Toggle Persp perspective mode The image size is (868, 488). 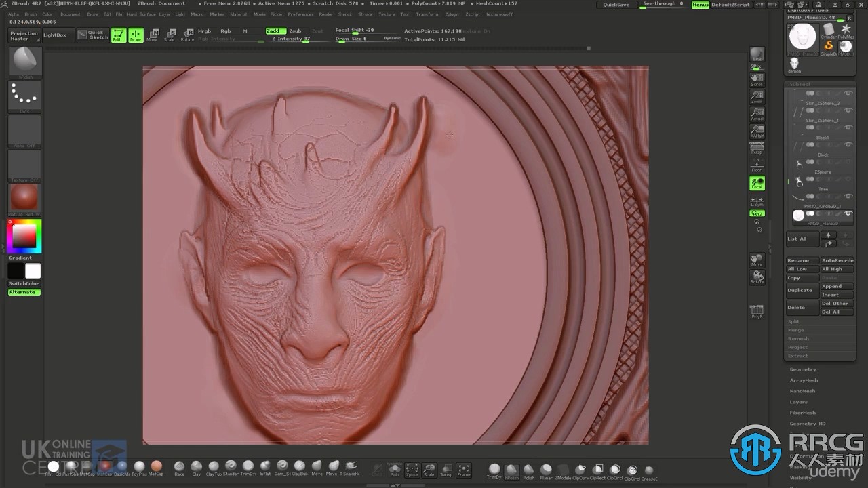(757, 148)
